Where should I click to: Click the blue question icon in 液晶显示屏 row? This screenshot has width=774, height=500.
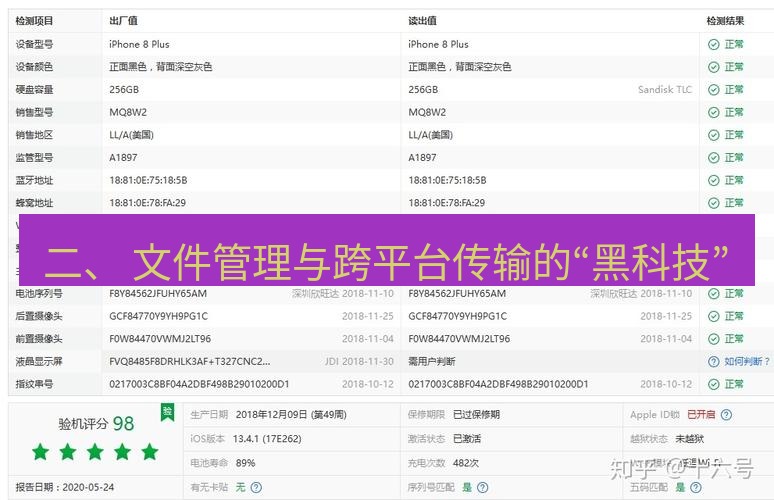pyautogui.click(x=713, y=362)
